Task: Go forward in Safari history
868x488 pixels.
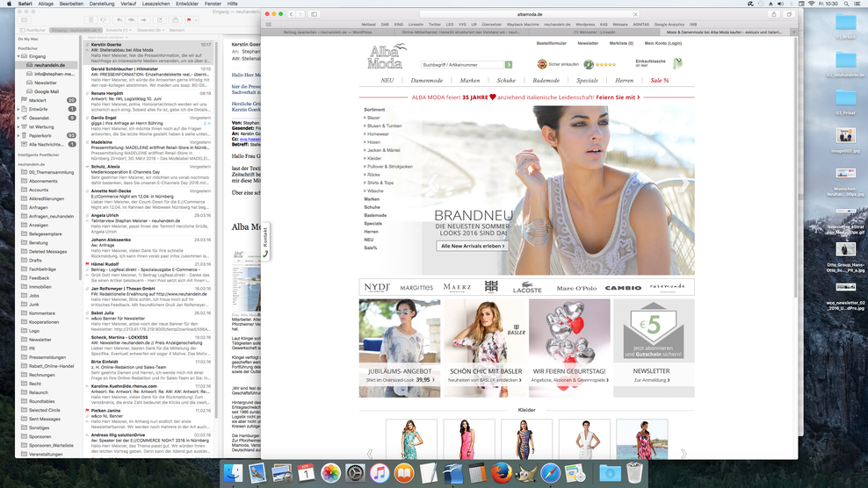Action: pyautogui.click(x=300, y=14)
